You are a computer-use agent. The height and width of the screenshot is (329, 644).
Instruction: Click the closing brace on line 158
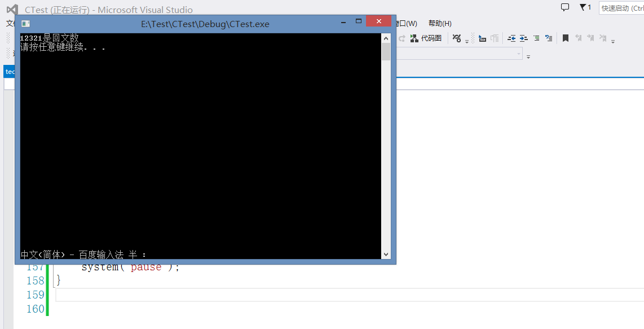point(59,281)
